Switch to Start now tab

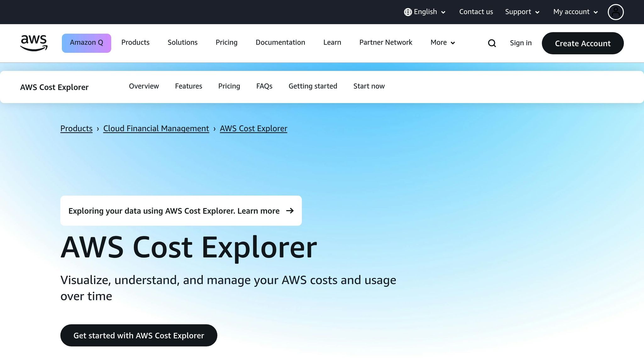coord(369,86)
